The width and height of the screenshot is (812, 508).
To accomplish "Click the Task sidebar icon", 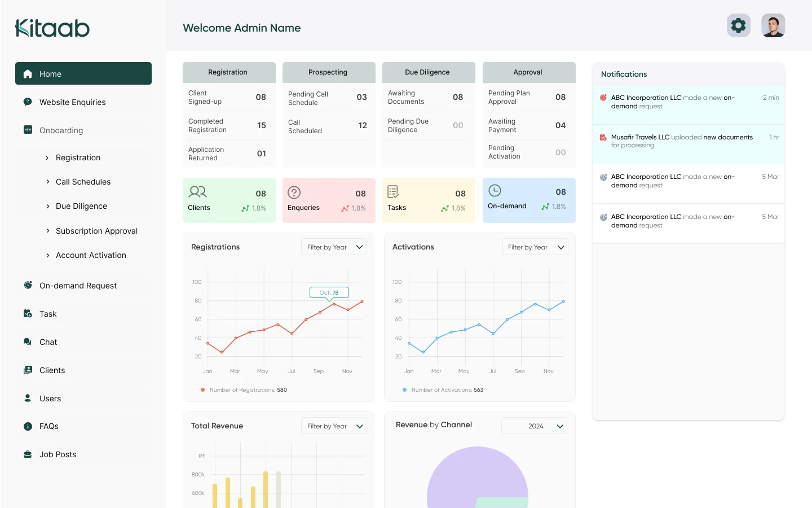I will [28, 313].
